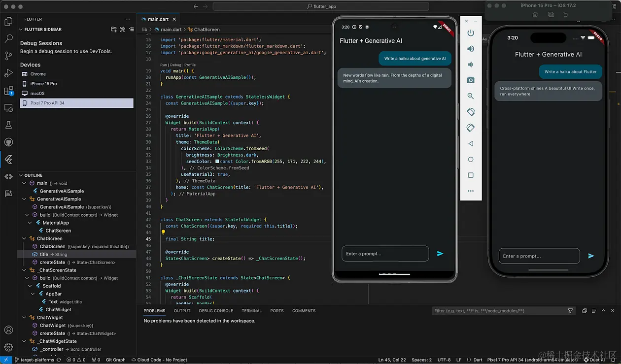
Task: Click the lightbulb code action on line 44
Action: [164, 232]
